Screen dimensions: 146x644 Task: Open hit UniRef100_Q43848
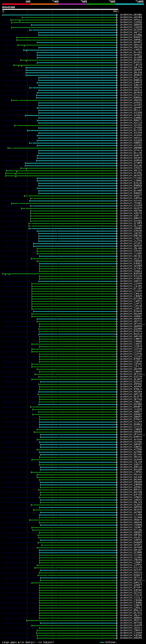click(x=131, y=60)
